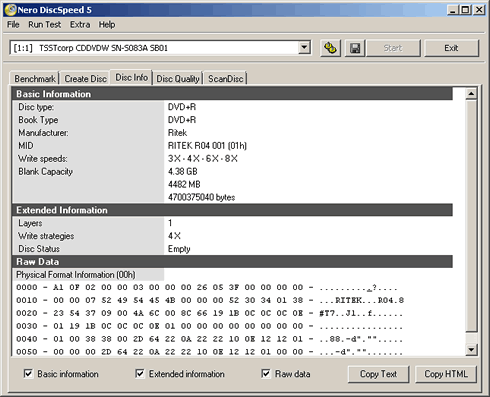Switch to the Disc Quality tab
The image size is (490, 397).
pos(178,79)
